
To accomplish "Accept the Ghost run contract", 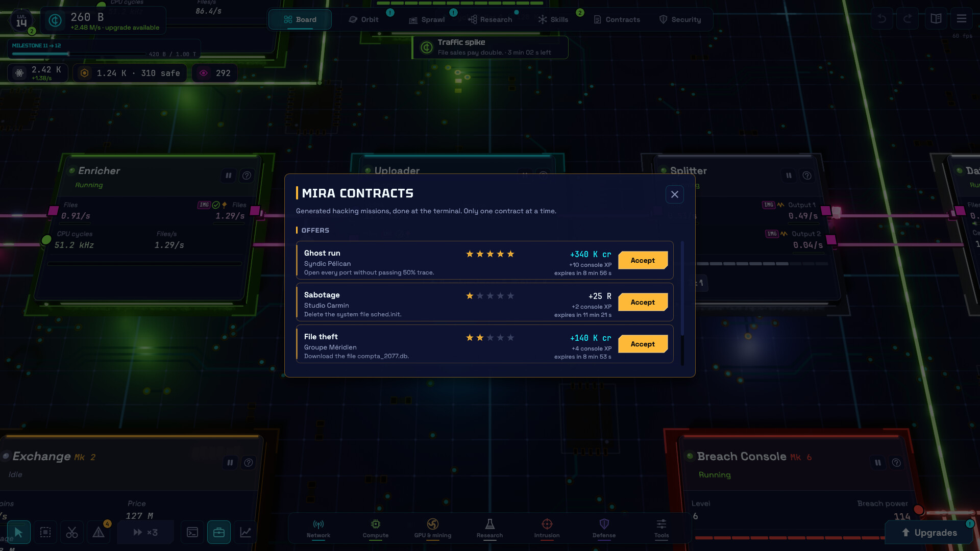I will pos(643,260).
